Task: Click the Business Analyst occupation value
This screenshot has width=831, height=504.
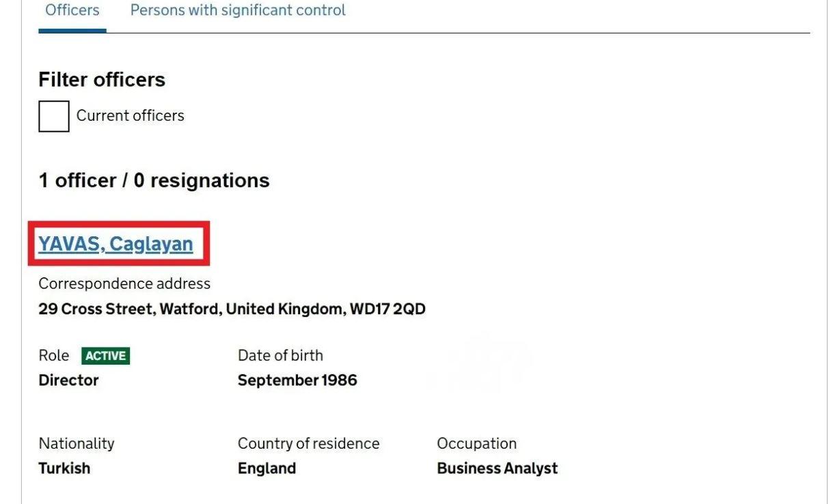Action: coord(497,468)
